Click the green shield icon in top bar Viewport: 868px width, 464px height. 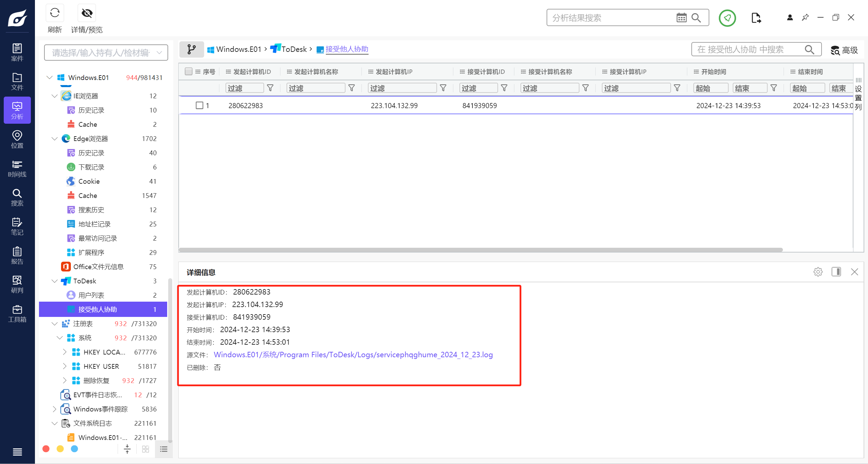pos(727,18)
